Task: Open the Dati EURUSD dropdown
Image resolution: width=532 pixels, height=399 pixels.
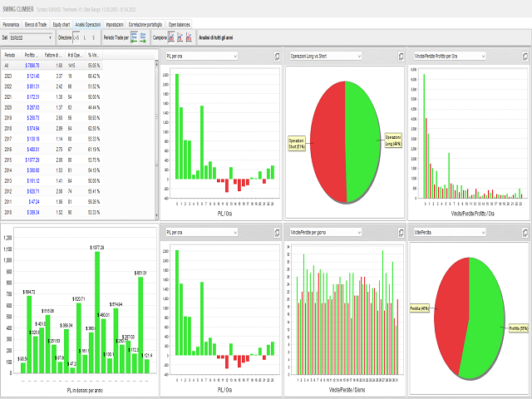Action: [31, 37]
